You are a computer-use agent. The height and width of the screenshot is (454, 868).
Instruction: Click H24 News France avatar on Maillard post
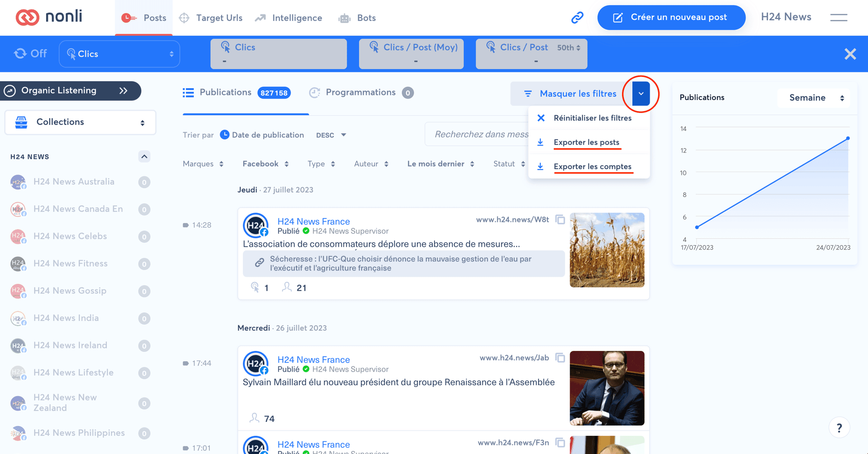pyautogui.click(x=256, y=364)
